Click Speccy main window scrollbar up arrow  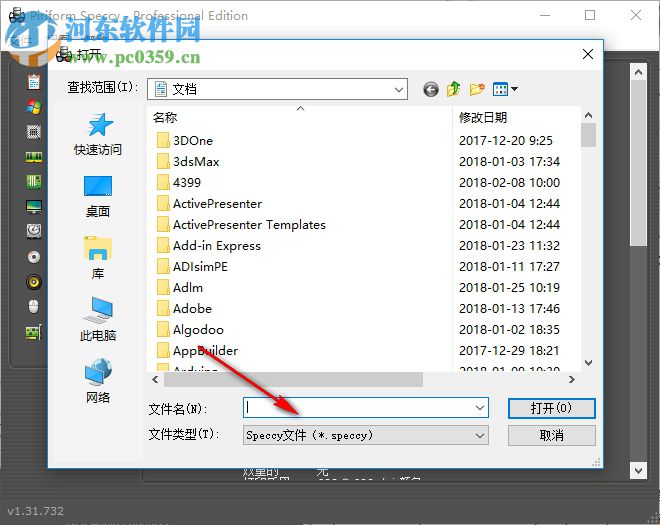638,72
